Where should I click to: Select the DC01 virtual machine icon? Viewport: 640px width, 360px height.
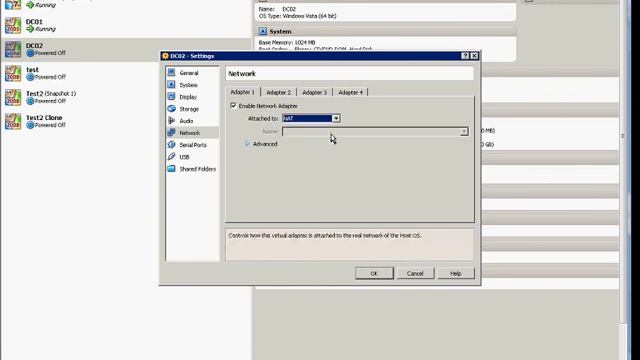(x=13, y=25)
